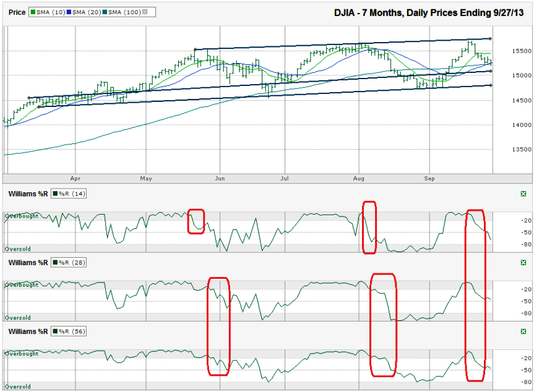This screenshot has width=534, height=392.
Task: Close the Williams %R (14) indicator panel
Action: 523,194
